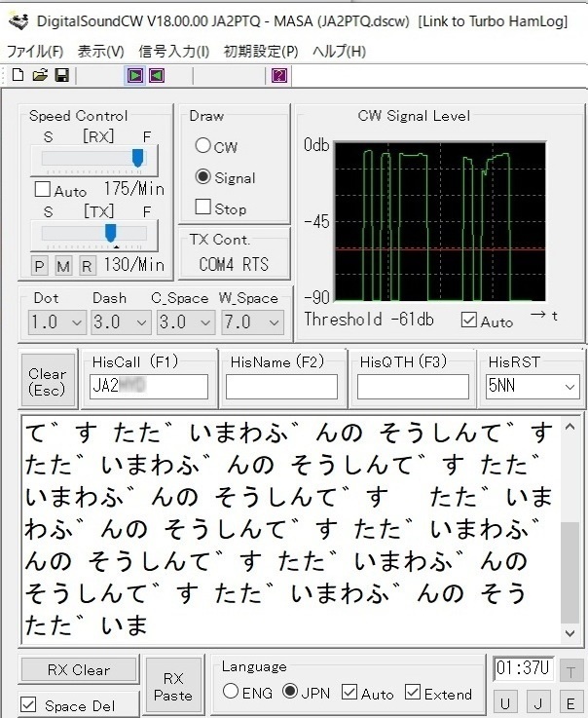Click the U time button
Viewport: 588px width, 718px height.
tap(505, 702)
